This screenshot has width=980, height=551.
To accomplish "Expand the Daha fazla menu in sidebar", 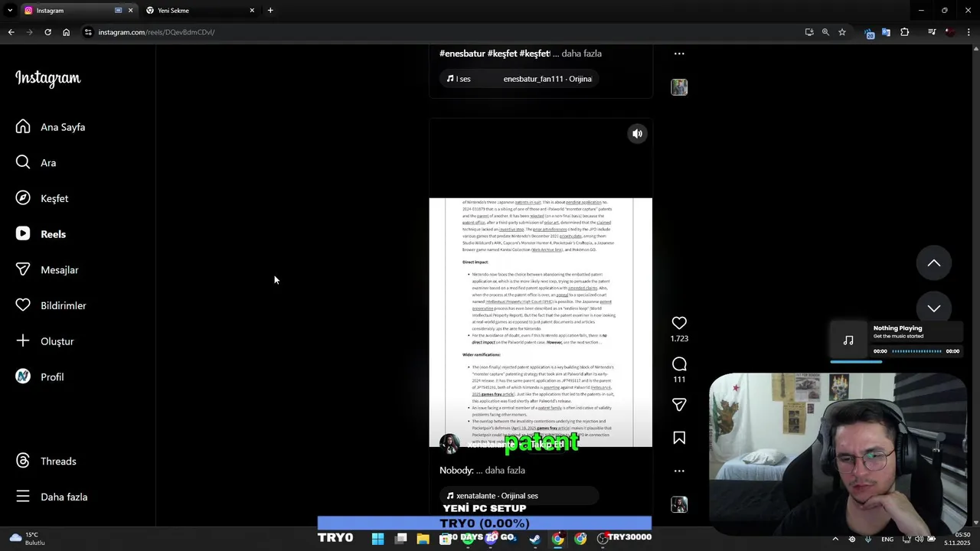I will tap(51, 497).
